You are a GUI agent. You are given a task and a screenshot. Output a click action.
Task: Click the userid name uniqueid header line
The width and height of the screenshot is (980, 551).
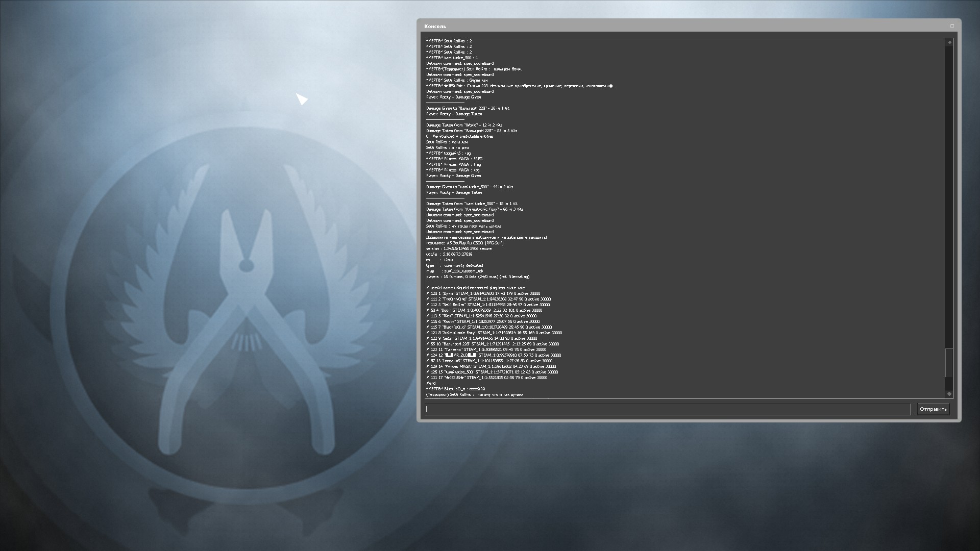475,288
